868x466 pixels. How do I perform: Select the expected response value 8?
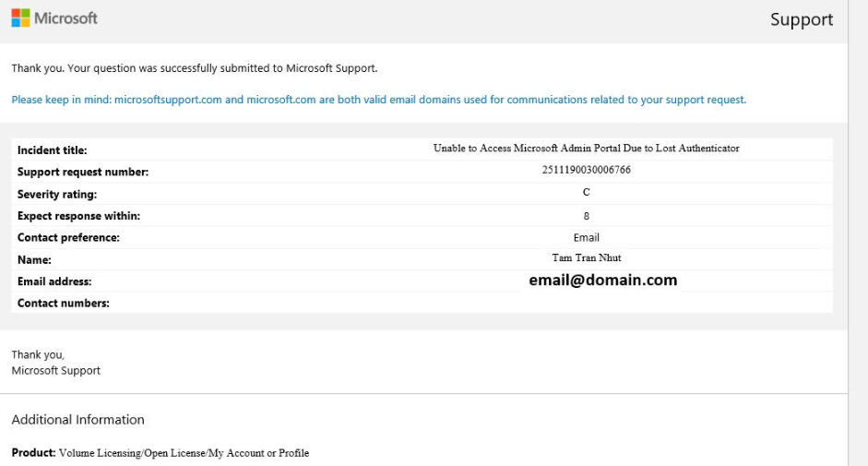tap(587, 216)
